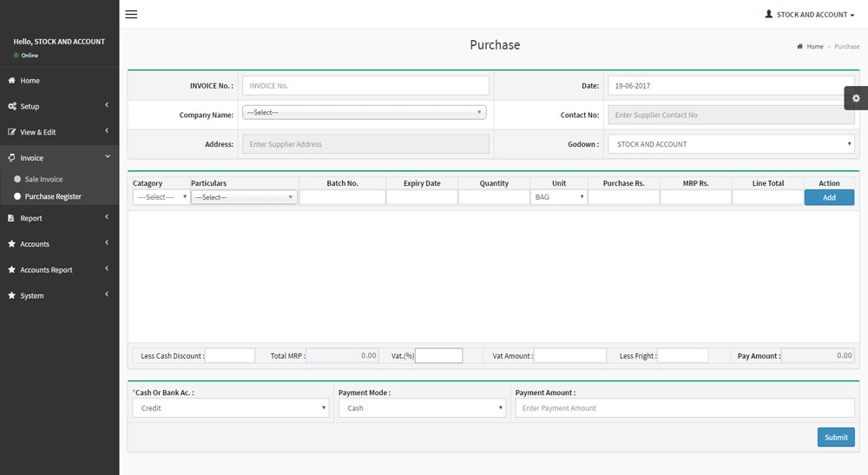Image resolution: width=868 pixels, height=475 pixels.
Task: Expand the View & Edit menu chevron
Action: point(107,130)
